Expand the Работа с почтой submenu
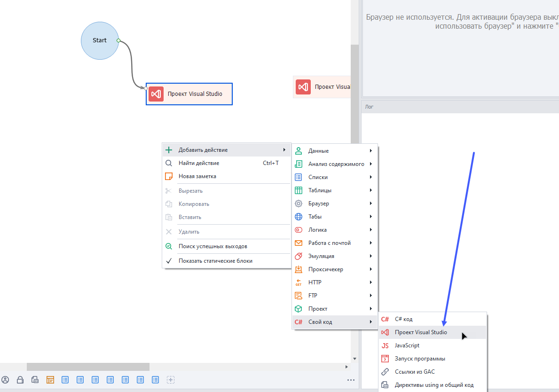 click(x=334, y=243)
